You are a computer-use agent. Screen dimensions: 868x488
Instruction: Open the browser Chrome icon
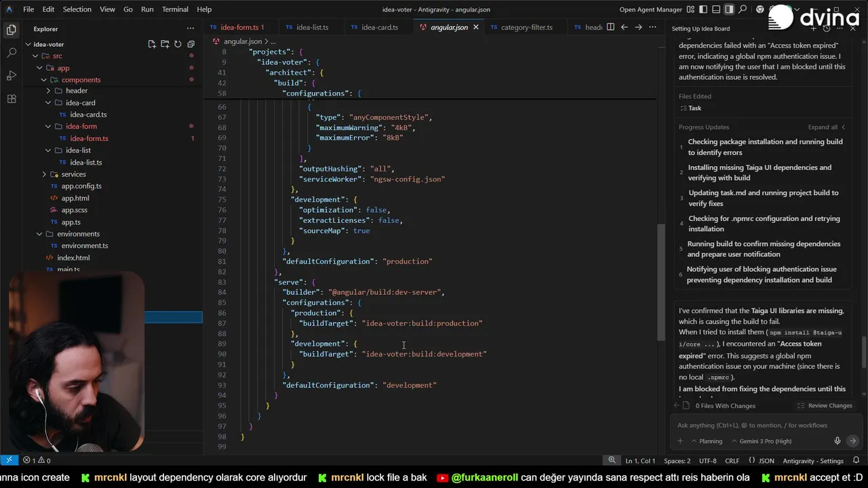point(759,9)
